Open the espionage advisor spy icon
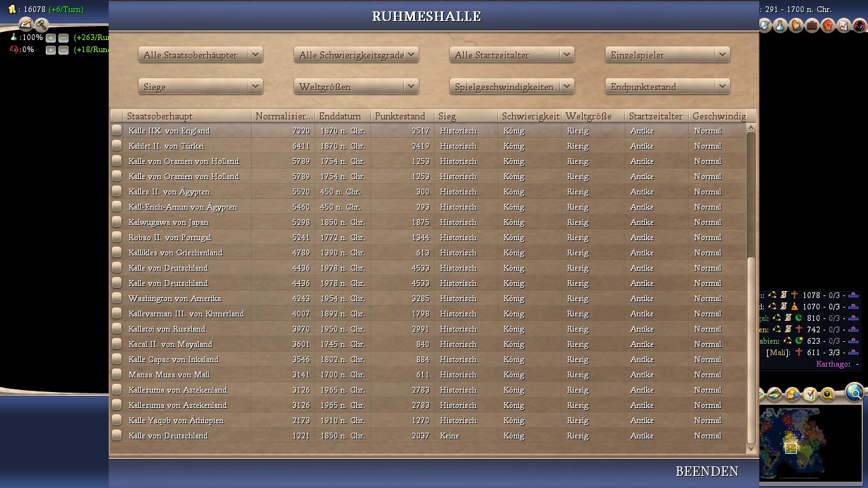 click(860, 25)
